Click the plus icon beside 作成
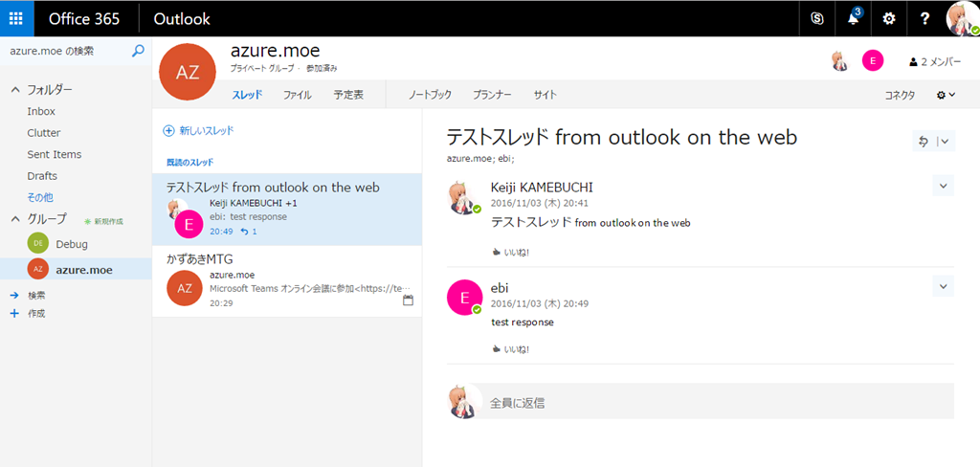Viewport: 980px width, 467px height. tap(15, 313)
